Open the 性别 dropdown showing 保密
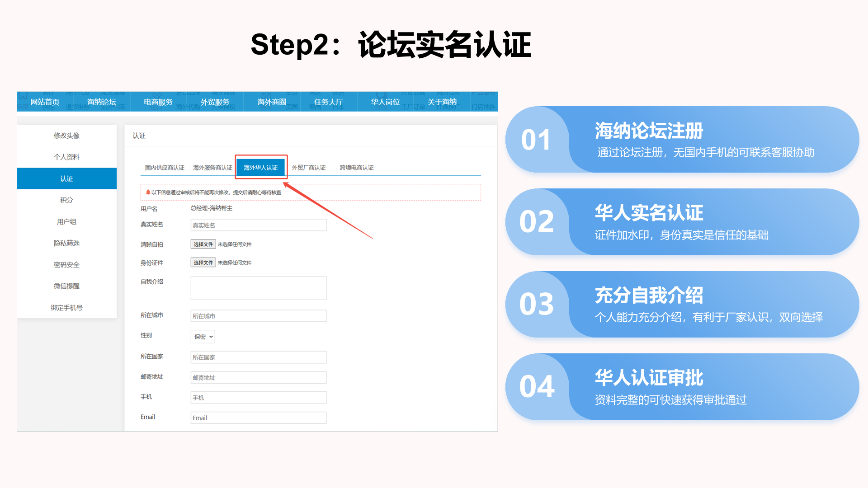 pyautogui.click(x=203, y=337)
